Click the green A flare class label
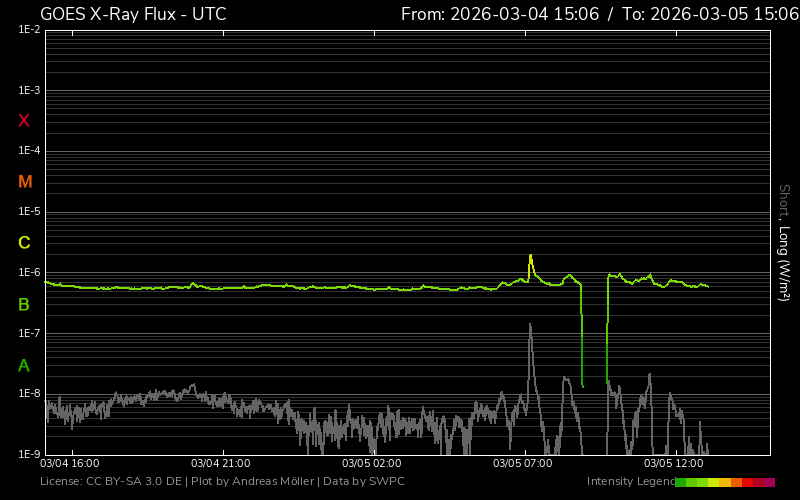This screenshot has width=800, height=500. (24, 365)
